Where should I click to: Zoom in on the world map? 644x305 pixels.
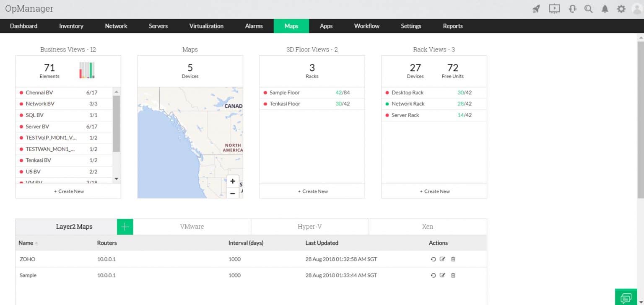(x=233, y=181)
